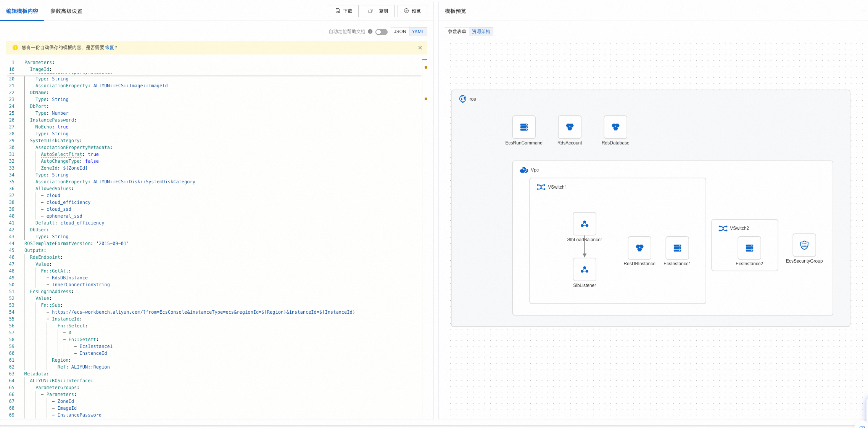868x428 pixels.
Task: Click the 下载 download button
Action: [x=343, y=11]
